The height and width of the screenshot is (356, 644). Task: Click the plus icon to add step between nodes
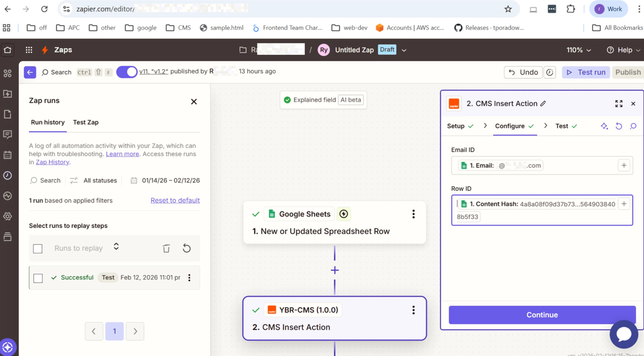(335, 270)
